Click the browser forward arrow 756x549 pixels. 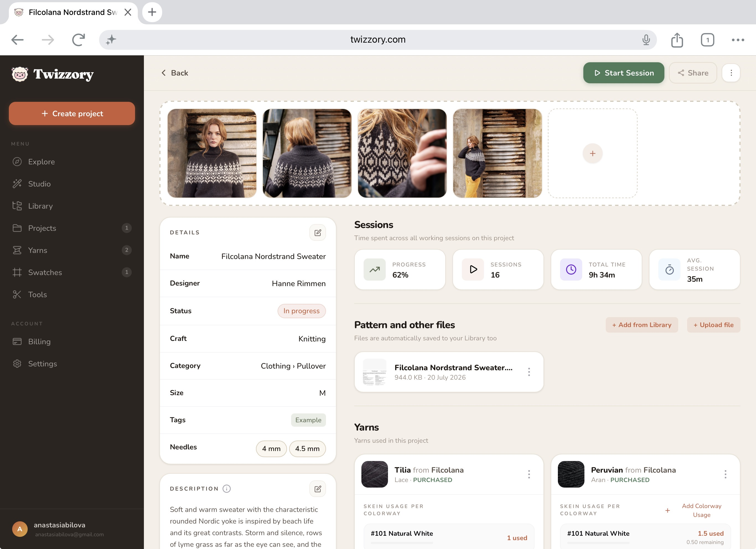[x=48, y=40]
